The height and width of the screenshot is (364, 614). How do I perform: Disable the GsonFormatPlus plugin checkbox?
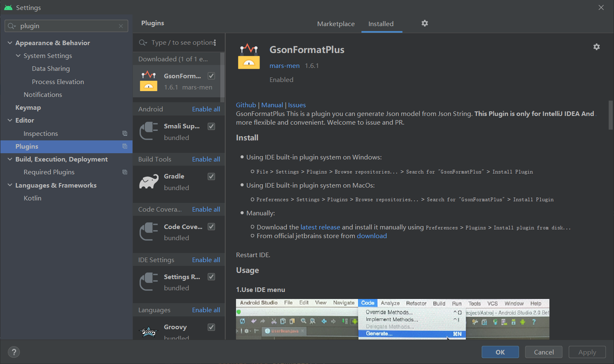coord(211,76)
